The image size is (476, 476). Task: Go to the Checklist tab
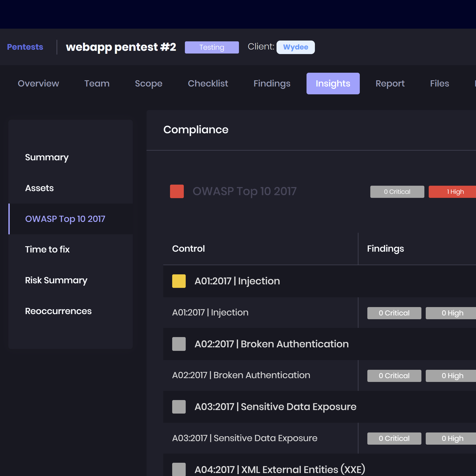coord(208,84)
